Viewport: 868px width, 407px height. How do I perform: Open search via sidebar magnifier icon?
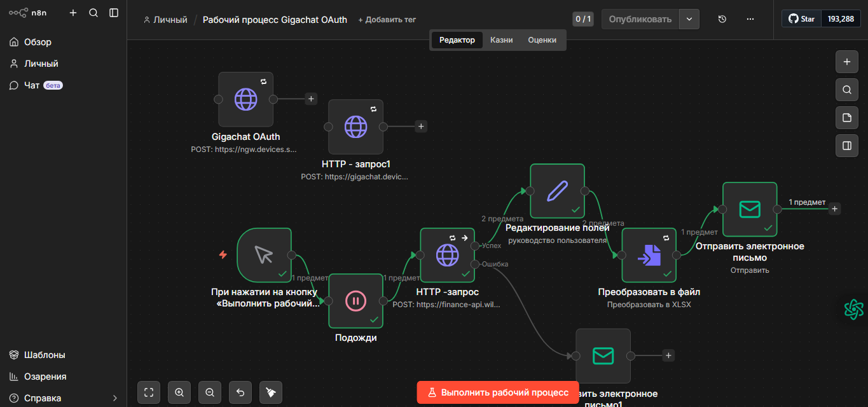[93, 13]
